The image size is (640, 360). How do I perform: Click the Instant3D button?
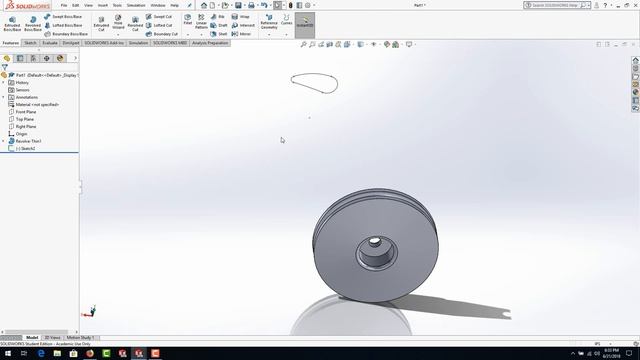(x=305, y=25)
